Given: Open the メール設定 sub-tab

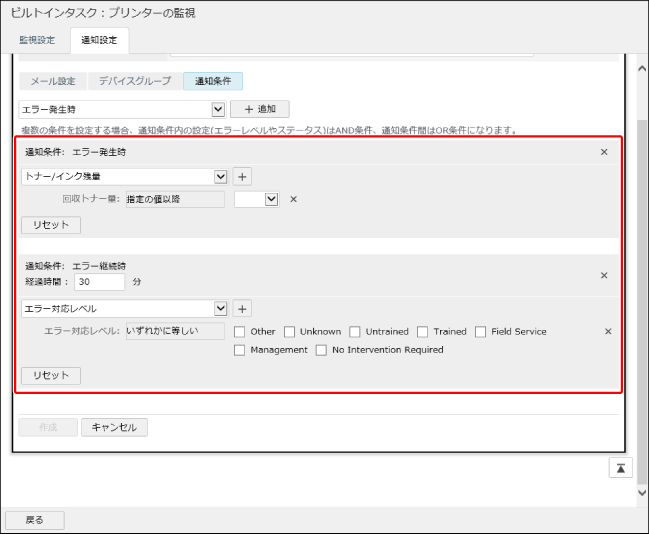Looking at the screenshot, I should pyautogui.click(x=53, y=81).
